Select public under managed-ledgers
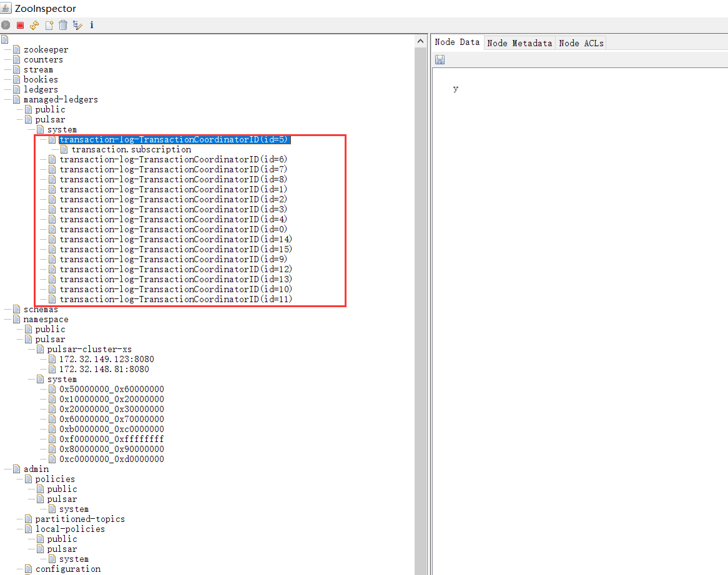728x575 pixels. [50, 109]
